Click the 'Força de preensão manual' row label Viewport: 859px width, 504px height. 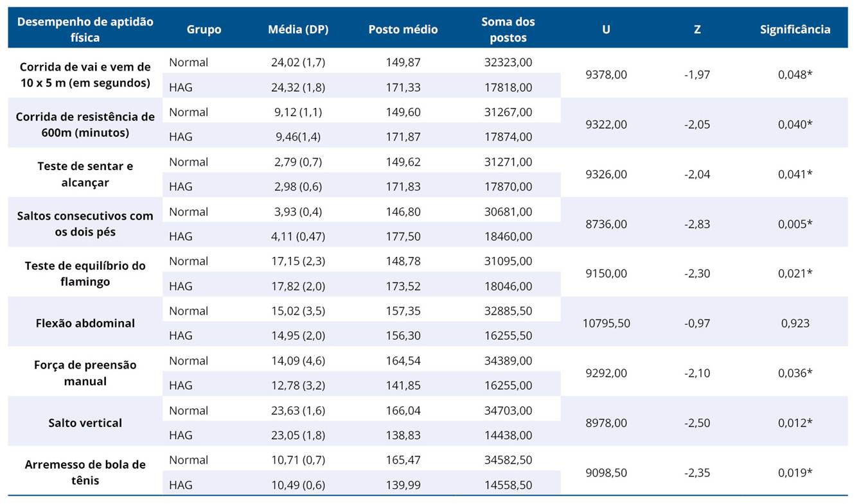click(85, 373)
